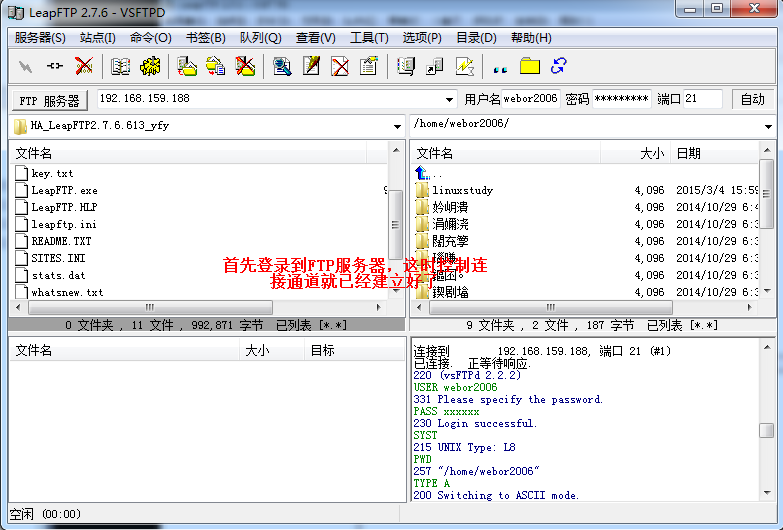Viewport: 783px width, 530px height.
Task: Click the log pane scroll-up arrow
Action: (x=767, y=347)
